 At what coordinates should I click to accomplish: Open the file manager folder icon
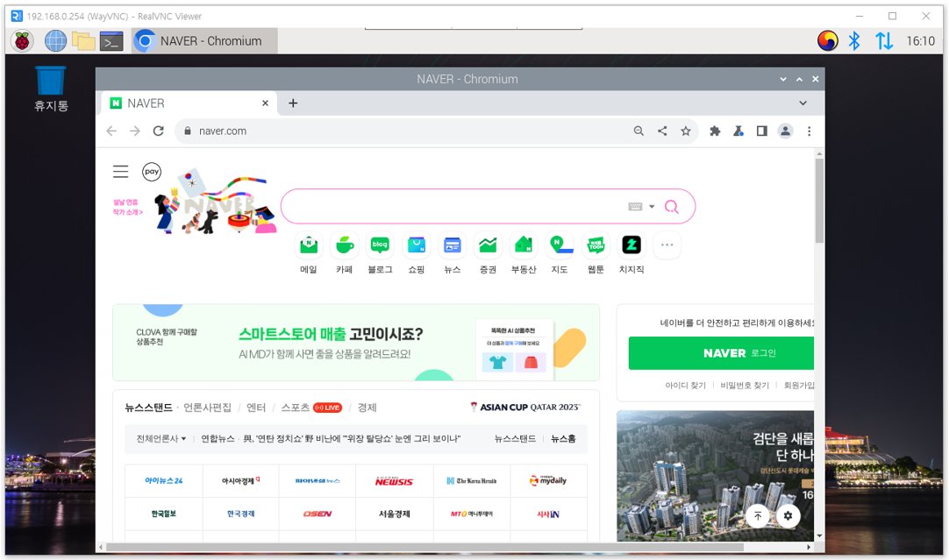(x=83, y=41)
